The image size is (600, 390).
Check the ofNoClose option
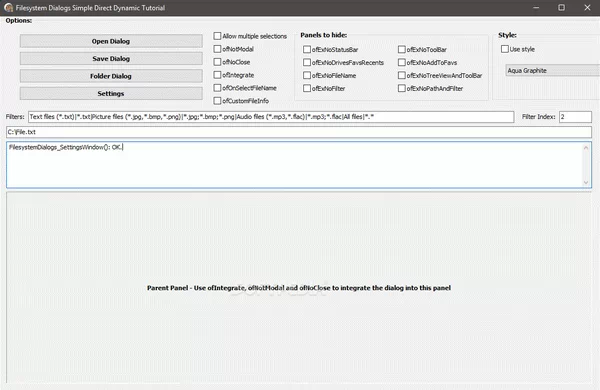pyautogui.click(x=217, y=62)
